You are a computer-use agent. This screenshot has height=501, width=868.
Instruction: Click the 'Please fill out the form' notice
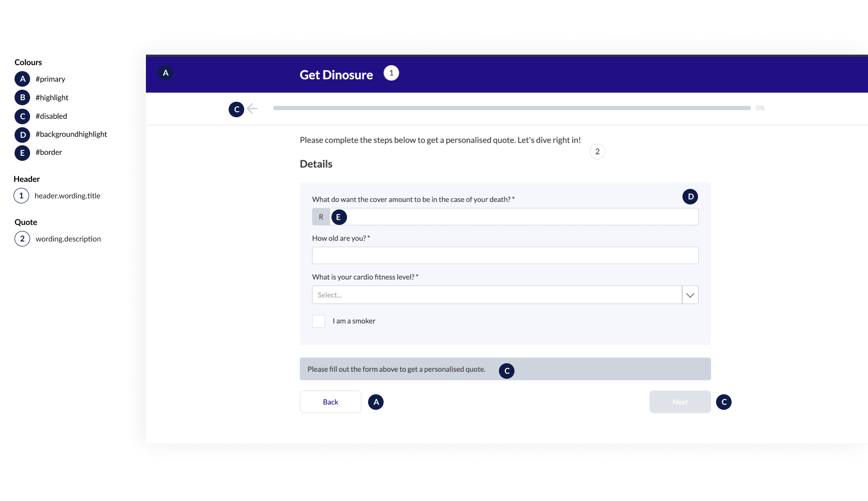pos(505,369)
